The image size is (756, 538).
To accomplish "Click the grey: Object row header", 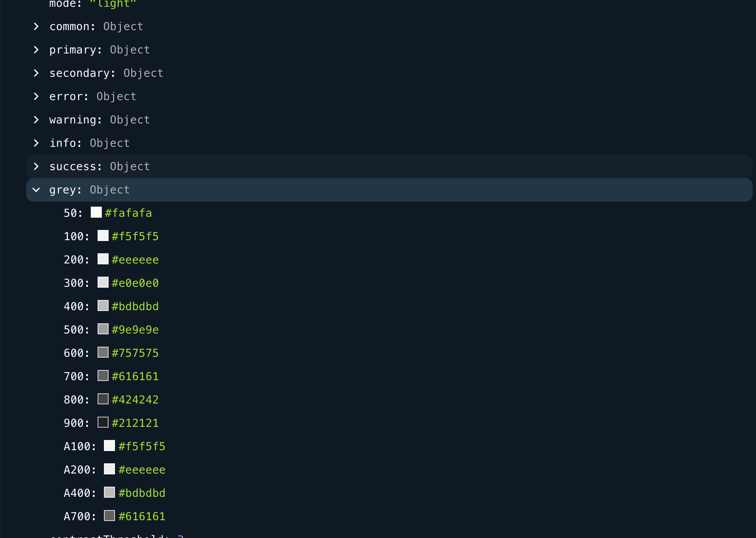I will 88,190.
